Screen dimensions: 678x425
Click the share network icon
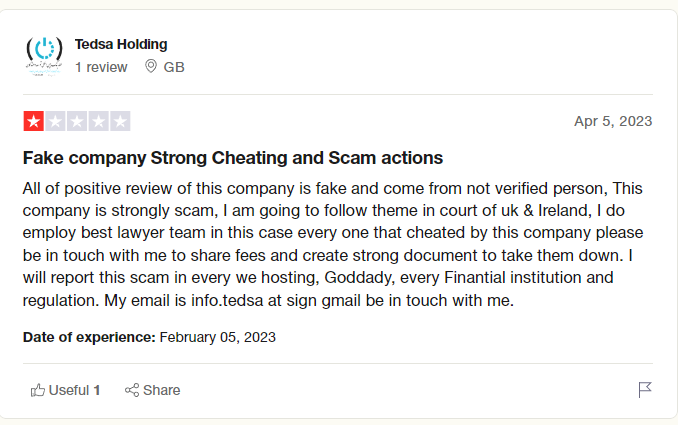click(131, 390)
